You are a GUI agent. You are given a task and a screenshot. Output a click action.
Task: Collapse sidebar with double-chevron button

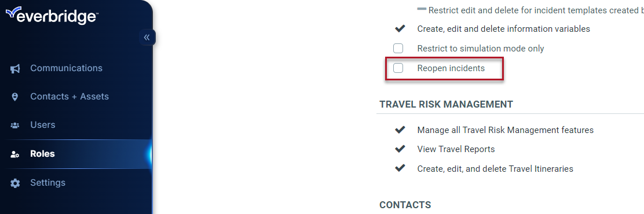click(x=147, y=38)
